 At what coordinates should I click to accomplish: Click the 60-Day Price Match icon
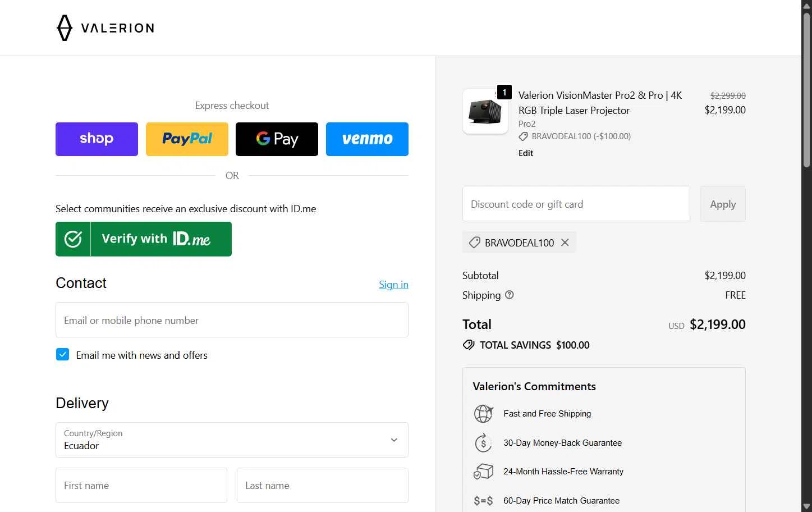(x=483, y=501)
